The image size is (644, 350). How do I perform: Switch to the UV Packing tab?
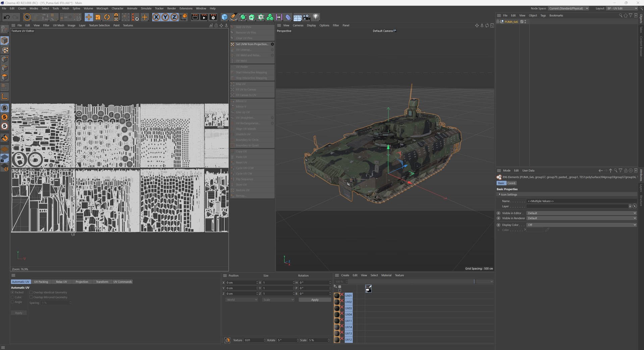(x=41, y=282)
